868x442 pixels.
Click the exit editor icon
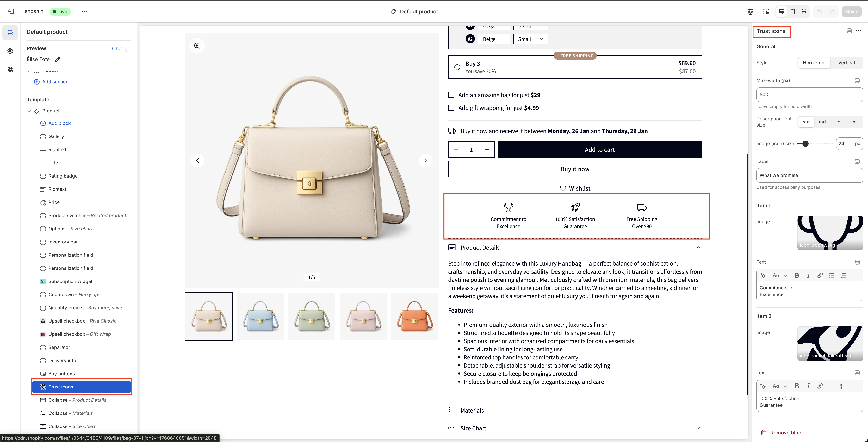(11, 11)
